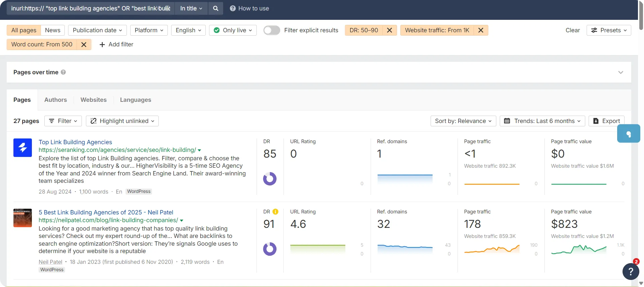The width and height of the screenshot is (644, 287).
Task: Open the Highlight unlinked dropdown
Action: point(122,121)
